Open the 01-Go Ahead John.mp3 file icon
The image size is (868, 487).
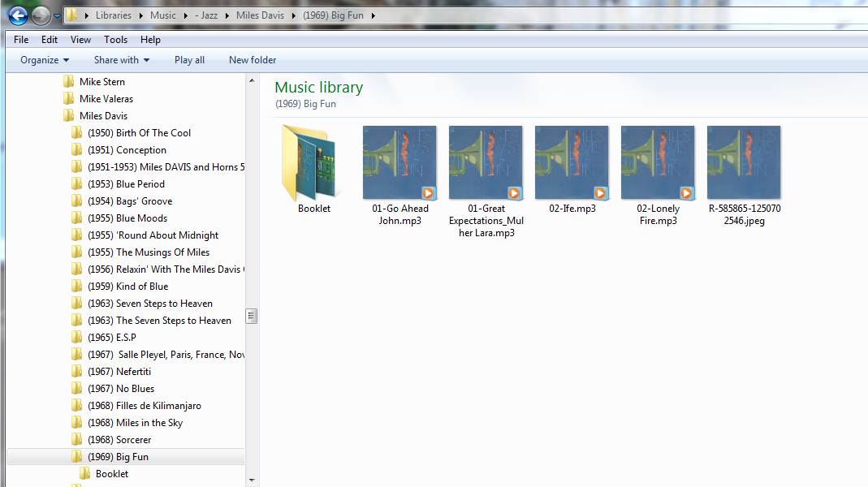point(399,162)
